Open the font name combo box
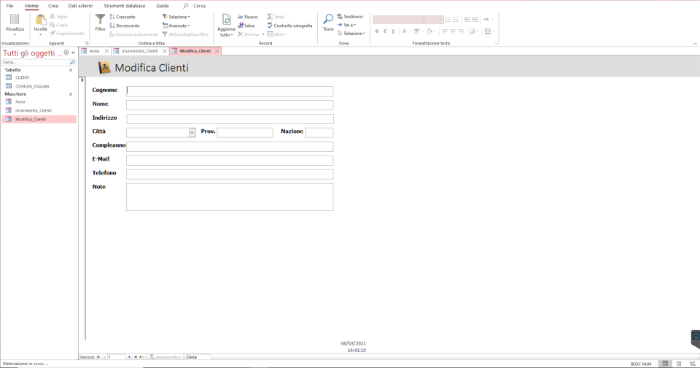The image size is (700, 368). pos(398,20)
